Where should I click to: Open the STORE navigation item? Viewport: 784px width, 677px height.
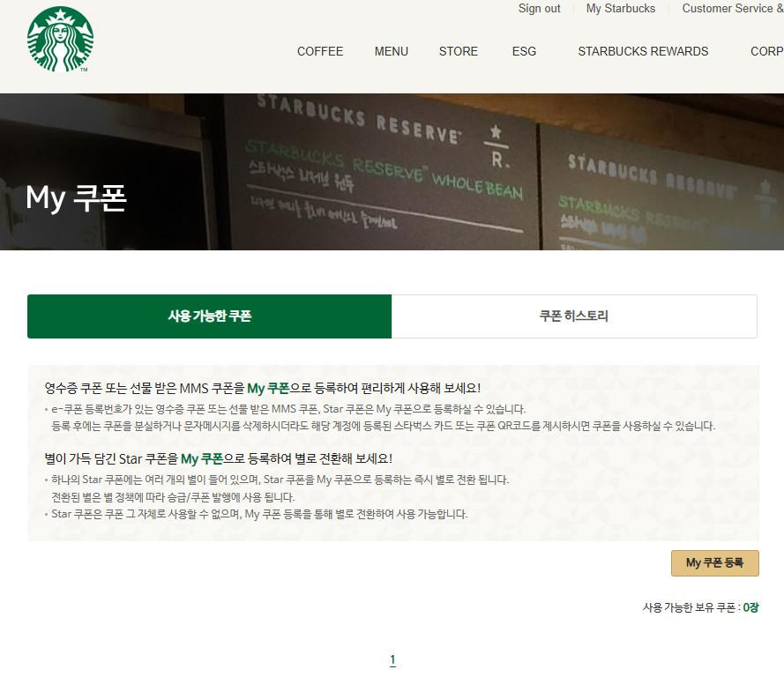tap(459, 51)
